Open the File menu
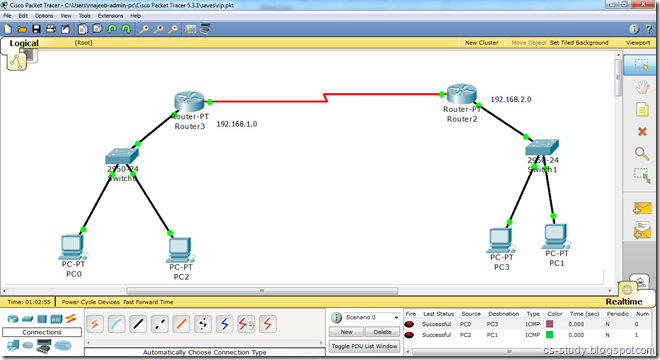 pos(7,16)
